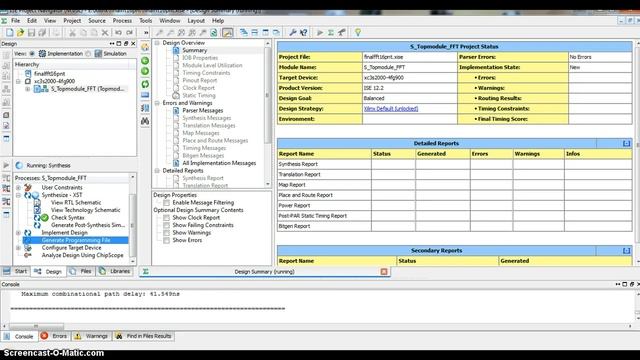Image resolution: width=640 pixels, height=360 pixels.
Task: Select View Technology Schematic process
Action: click(86, 210)
